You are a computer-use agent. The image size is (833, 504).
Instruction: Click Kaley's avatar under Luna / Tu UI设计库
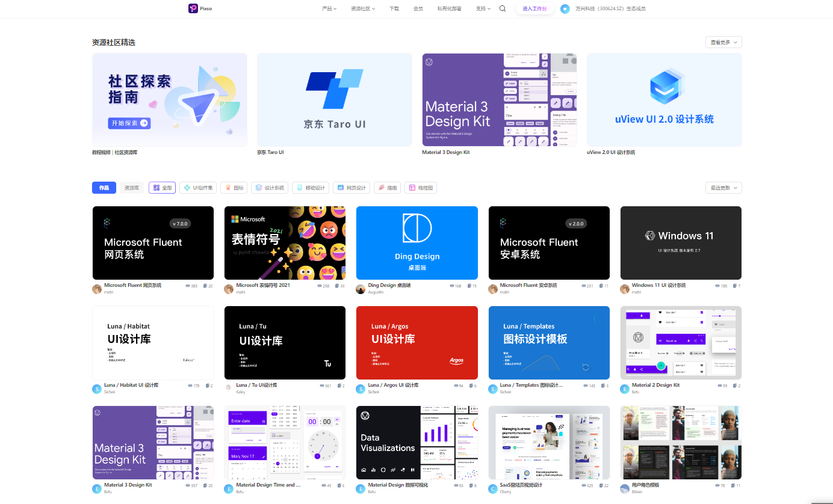tap(229, 389)
